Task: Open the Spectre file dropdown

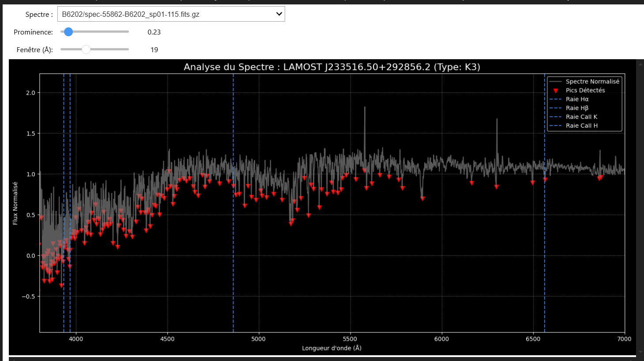Action: 170,14
